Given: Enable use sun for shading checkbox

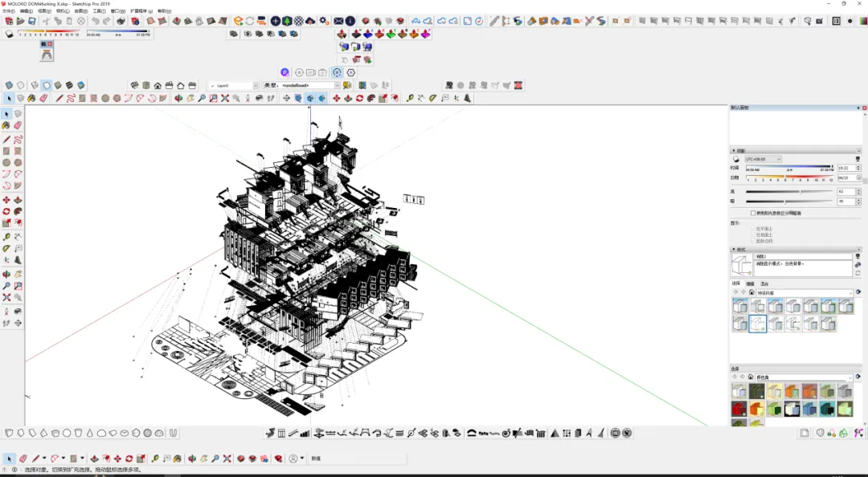Looking at the screenshot, I should [753, 213].
